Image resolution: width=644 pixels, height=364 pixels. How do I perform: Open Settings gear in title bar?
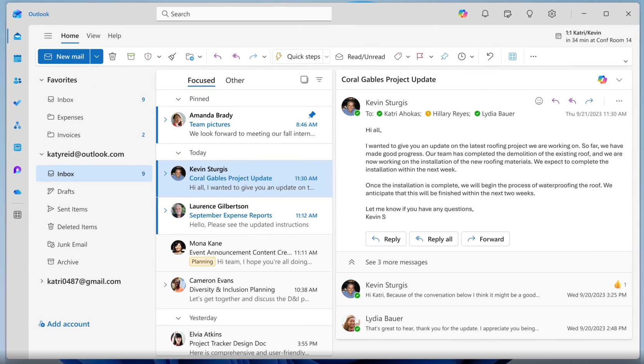tap(552, 14)
